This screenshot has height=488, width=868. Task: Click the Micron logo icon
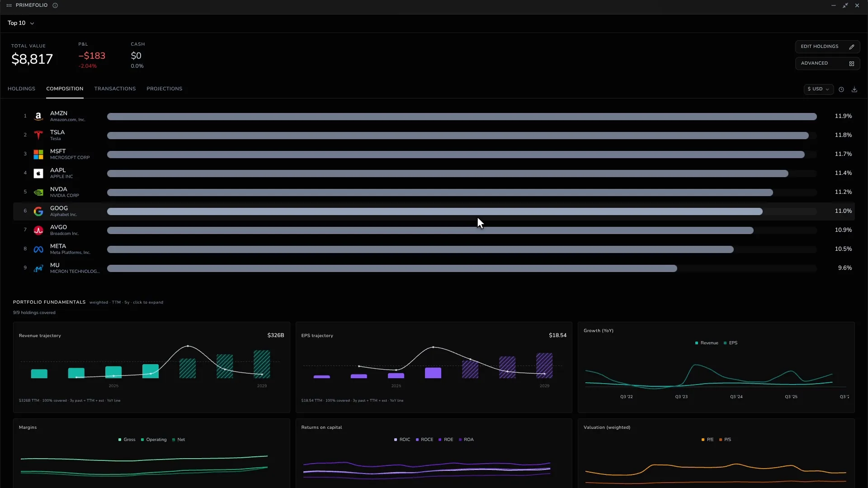coord(38,268)
